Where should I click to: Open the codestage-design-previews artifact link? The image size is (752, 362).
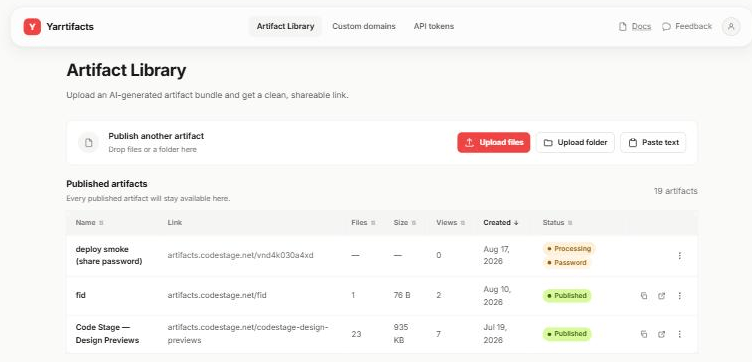[x=247, y=334]
